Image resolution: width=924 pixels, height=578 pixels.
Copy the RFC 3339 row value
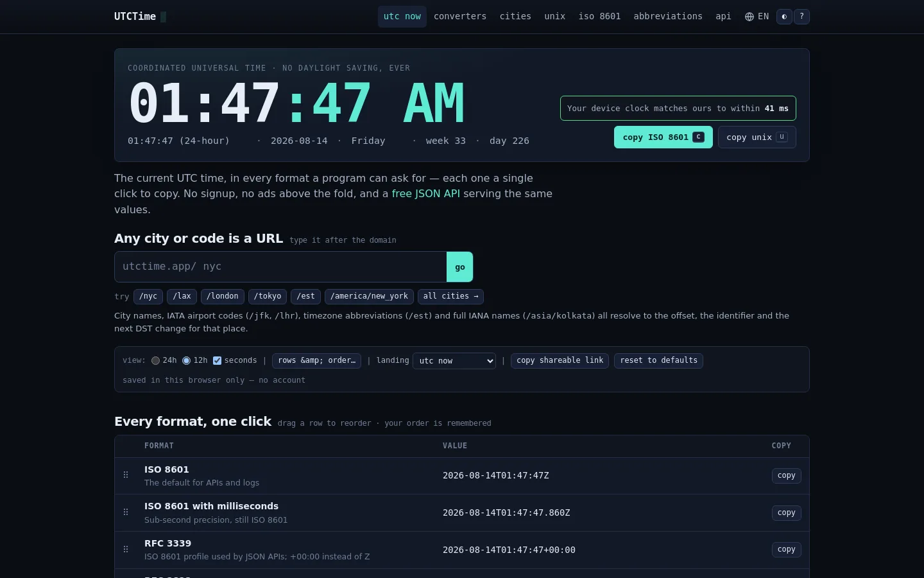point(786,550)
